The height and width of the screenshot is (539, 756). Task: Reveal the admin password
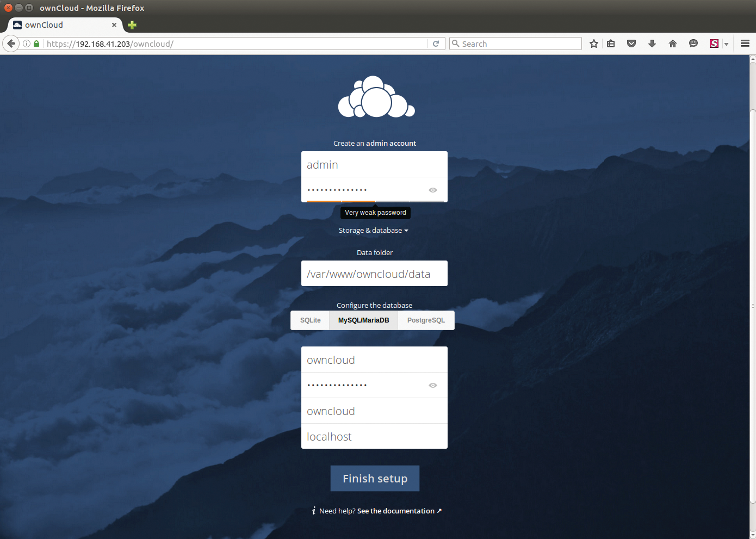coord(432,190)
